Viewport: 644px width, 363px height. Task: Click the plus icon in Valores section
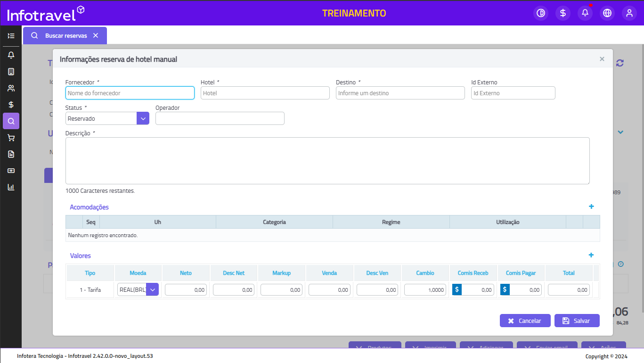coord(591,255)
